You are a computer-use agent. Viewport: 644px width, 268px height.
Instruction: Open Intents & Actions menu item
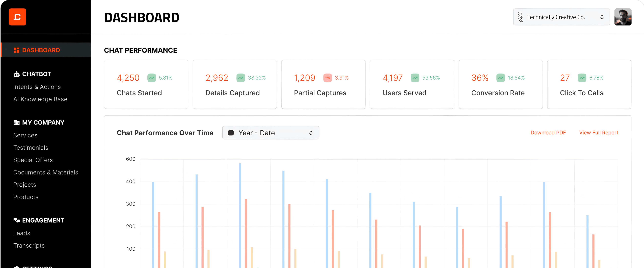[x=37, y=87]
